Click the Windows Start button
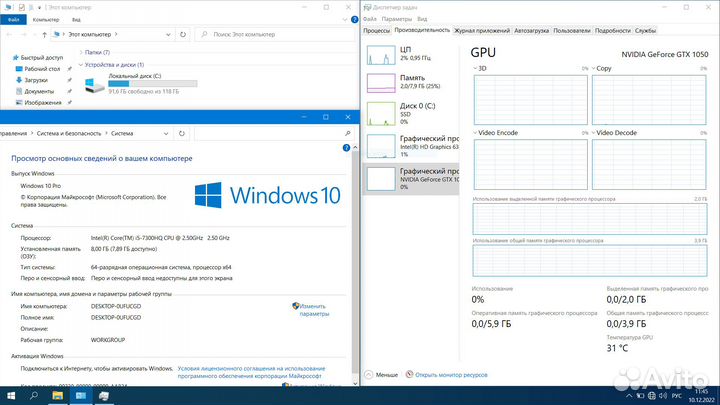 click(10, 396)
